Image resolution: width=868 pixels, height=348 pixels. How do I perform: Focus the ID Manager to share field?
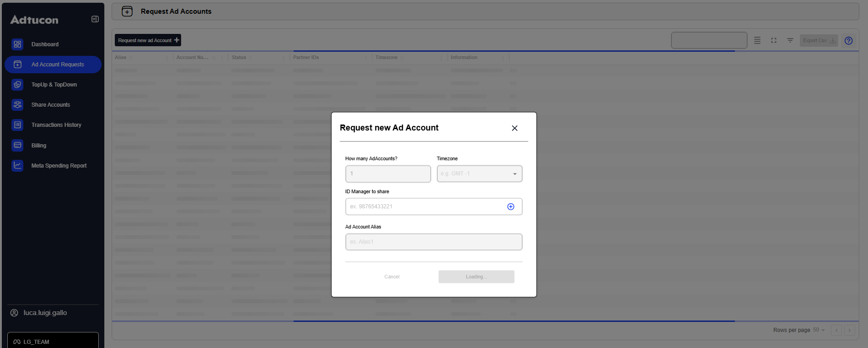(x=425, y=207)
